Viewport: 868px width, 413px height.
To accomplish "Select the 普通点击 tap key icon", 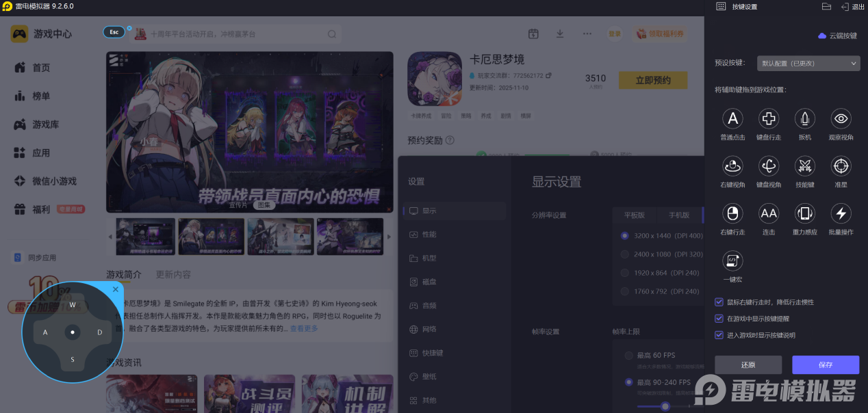I will tap(732, 118).
